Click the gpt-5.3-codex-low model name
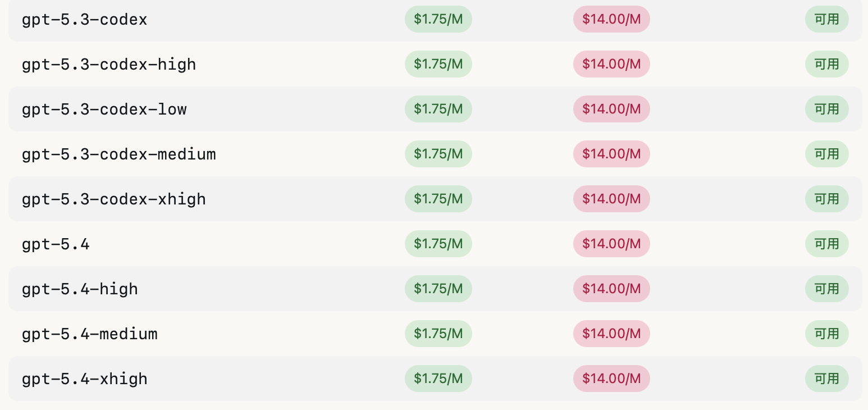Viewport: 868px width, 410px height. tap(104, 109)
